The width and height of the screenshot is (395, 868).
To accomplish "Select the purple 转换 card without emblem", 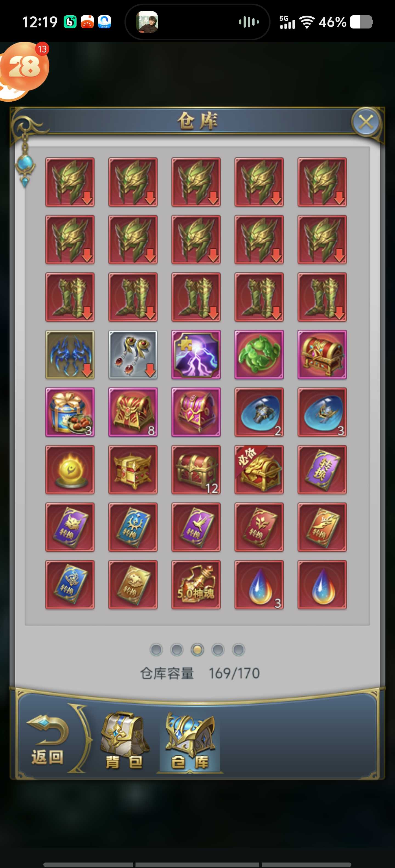I will [x=322, y=470].
